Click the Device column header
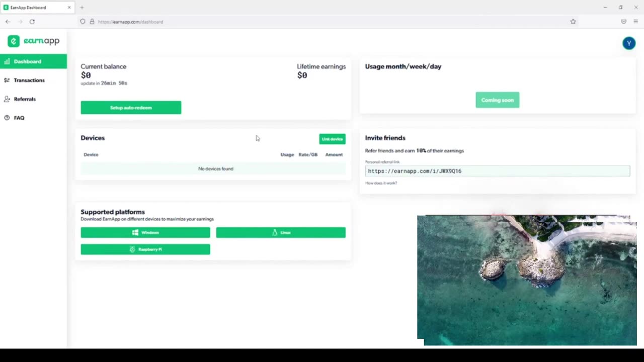The image size is (644, 362). pyautogui.click(x=91, y=155)
